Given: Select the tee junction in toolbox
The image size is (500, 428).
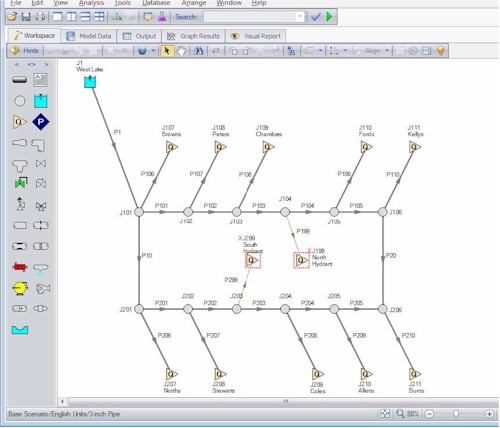Looking at the screenshot, I should tap(20, 165).
